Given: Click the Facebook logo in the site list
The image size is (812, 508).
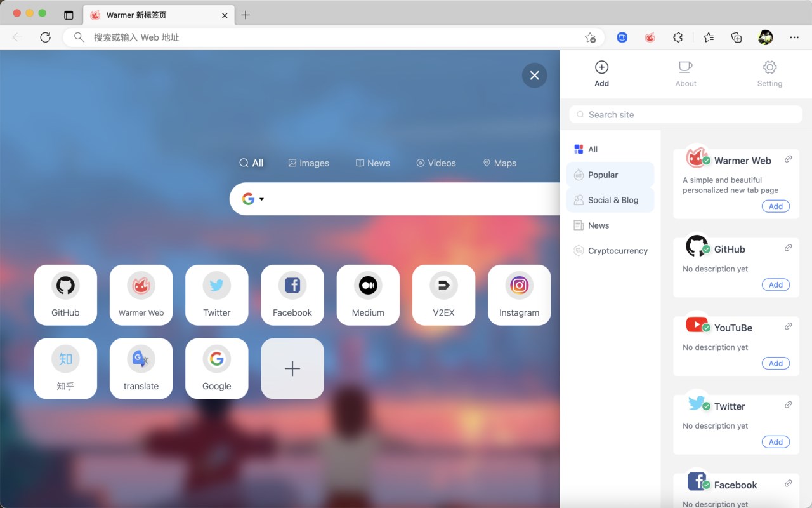Looking at the screenshot, I should point(697,481).
